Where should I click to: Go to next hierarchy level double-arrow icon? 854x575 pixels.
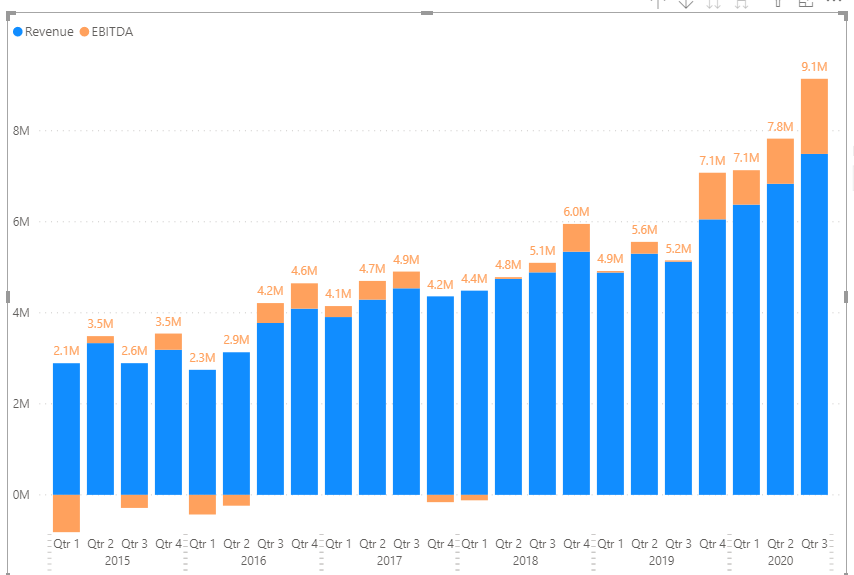(713, 3)
